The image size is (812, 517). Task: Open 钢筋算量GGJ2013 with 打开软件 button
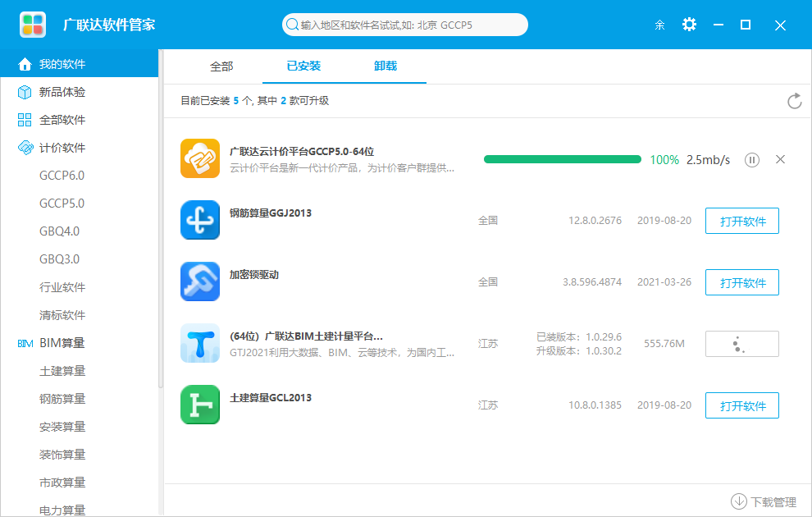[x=742, y=222]
